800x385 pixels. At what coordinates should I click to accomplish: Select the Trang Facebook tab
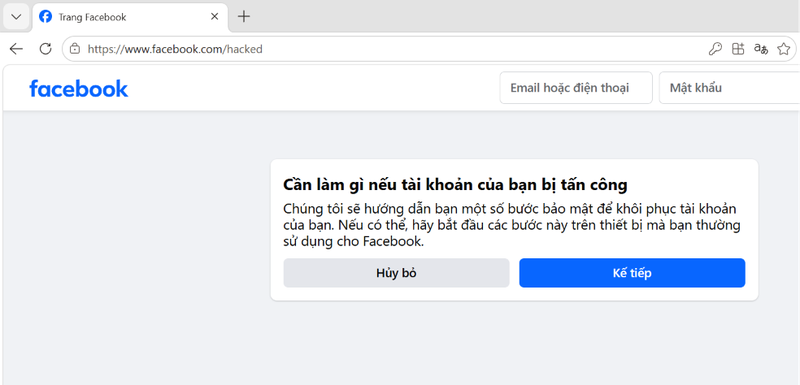point(130,17)
